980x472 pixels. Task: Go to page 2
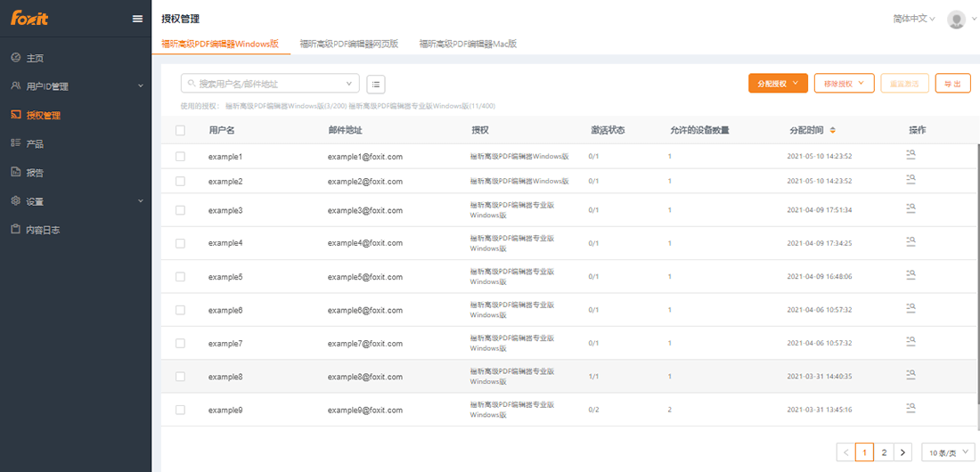coord(884,452)
